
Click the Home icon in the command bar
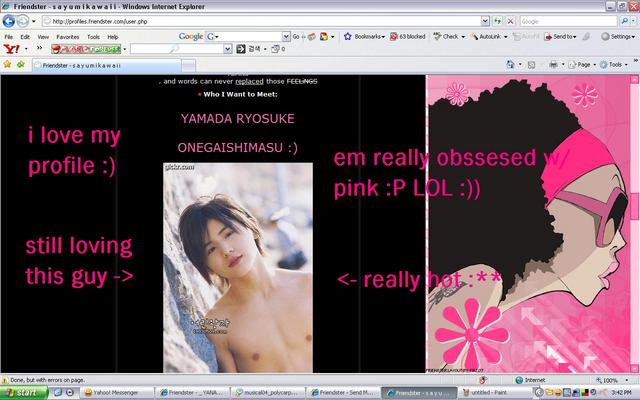point(511,64)
